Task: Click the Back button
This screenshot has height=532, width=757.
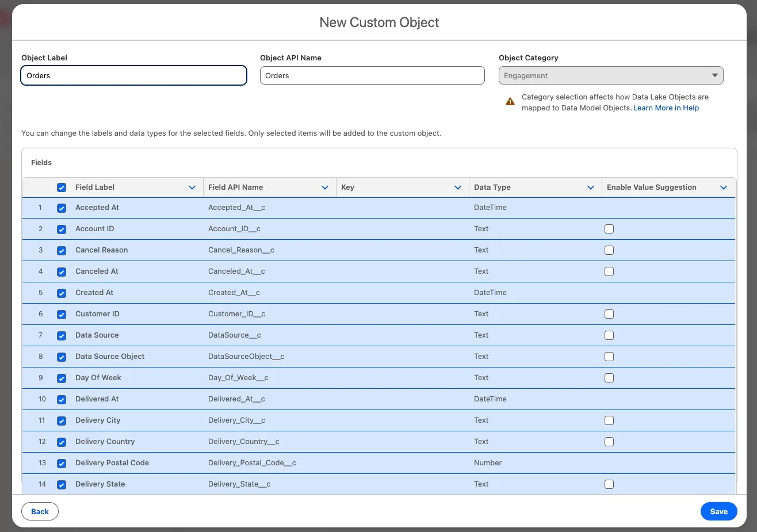Action: [40, 511]
